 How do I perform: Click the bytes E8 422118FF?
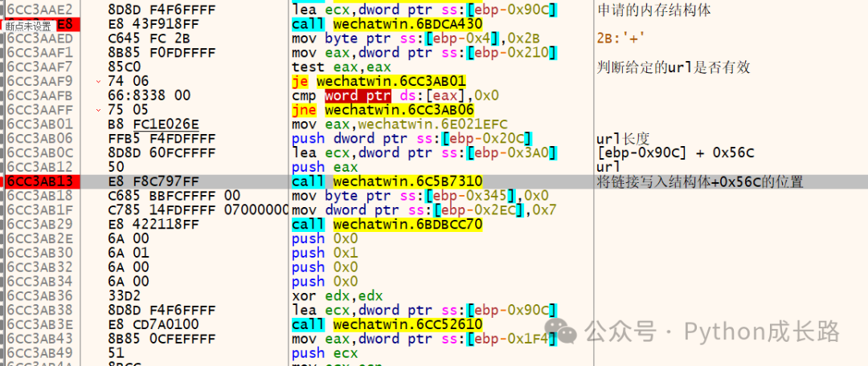click(154, 225)
